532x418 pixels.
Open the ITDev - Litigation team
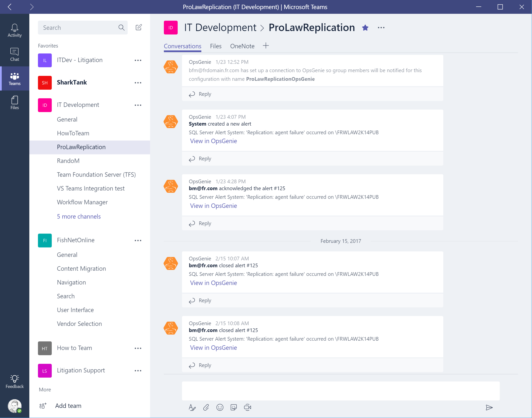point(80,60)
